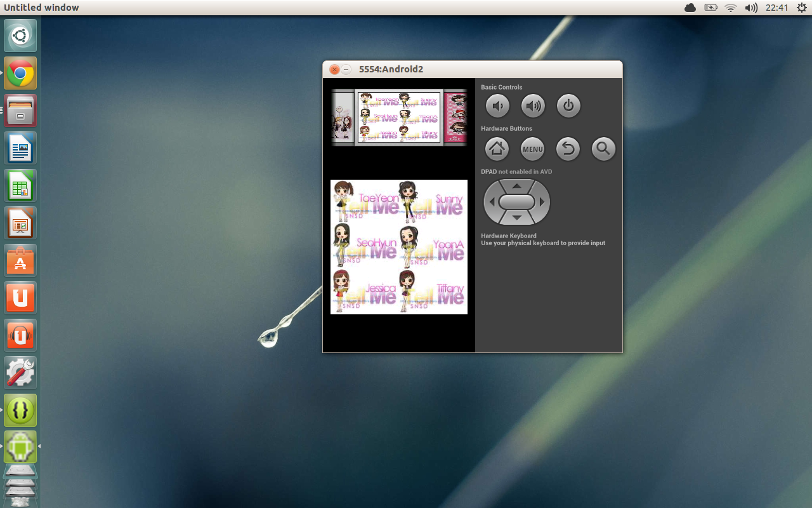Image resolution: width=812 pixels, height=508 pixels.
Task: Open Ubuntu Software Center from launcher
Action: pos(20,260)
